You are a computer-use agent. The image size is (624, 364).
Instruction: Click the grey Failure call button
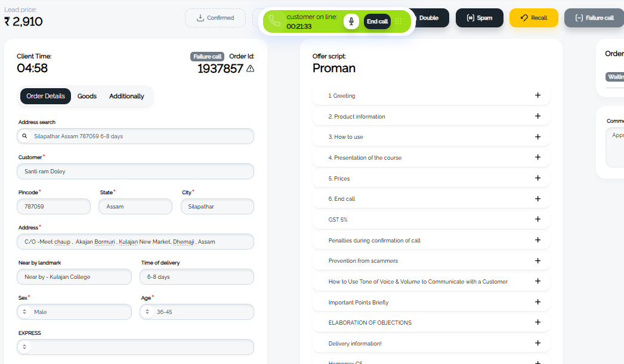[x=594, y=18]
